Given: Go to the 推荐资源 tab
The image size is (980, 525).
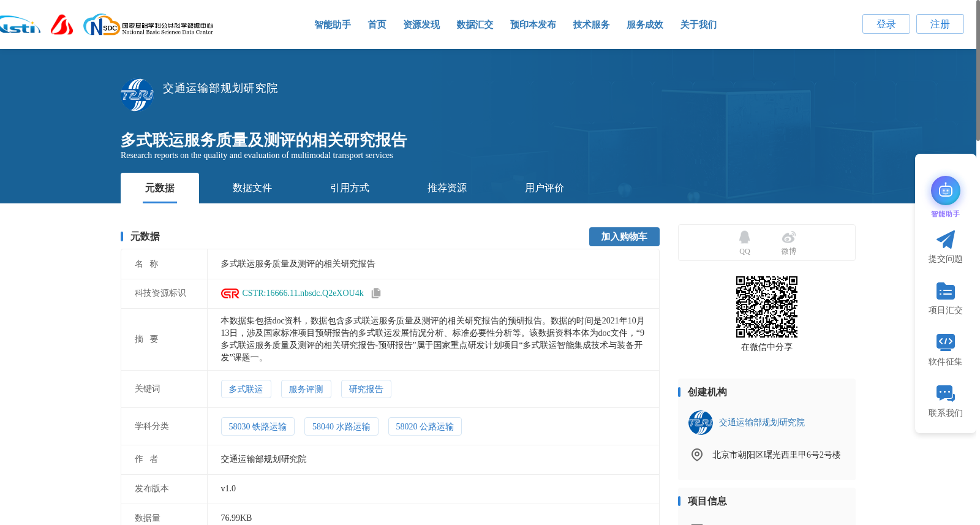Looking at the screenshot, I should pyautogui.click(x=447, y=188).
